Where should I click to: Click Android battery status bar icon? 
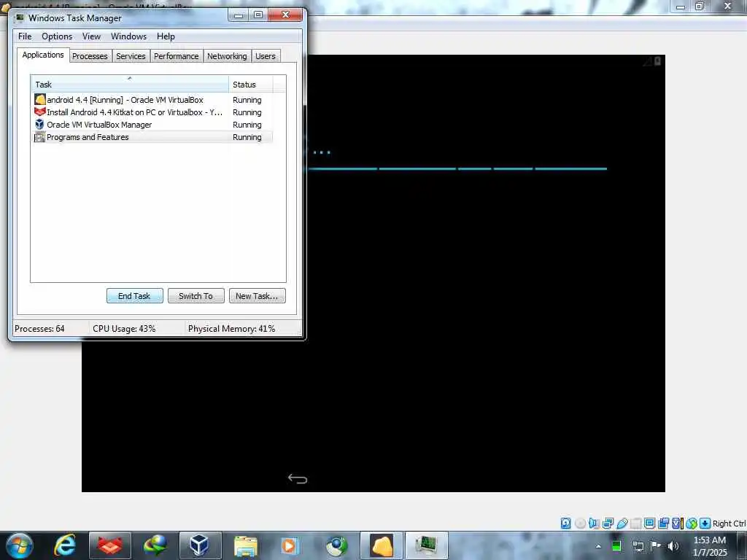click(658, 61)
